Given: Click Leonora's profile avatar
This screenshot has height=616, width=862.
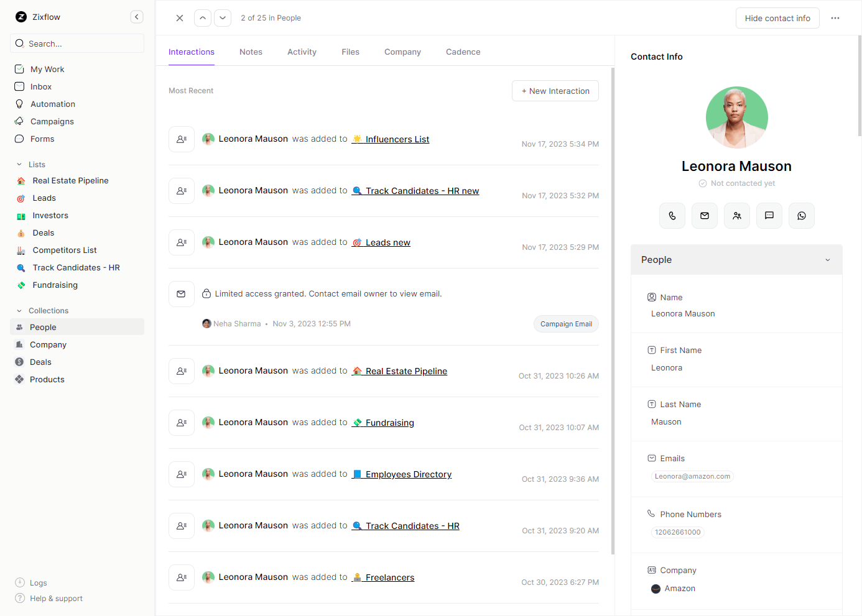Looking at the screenshot, I should click(736, 117).
